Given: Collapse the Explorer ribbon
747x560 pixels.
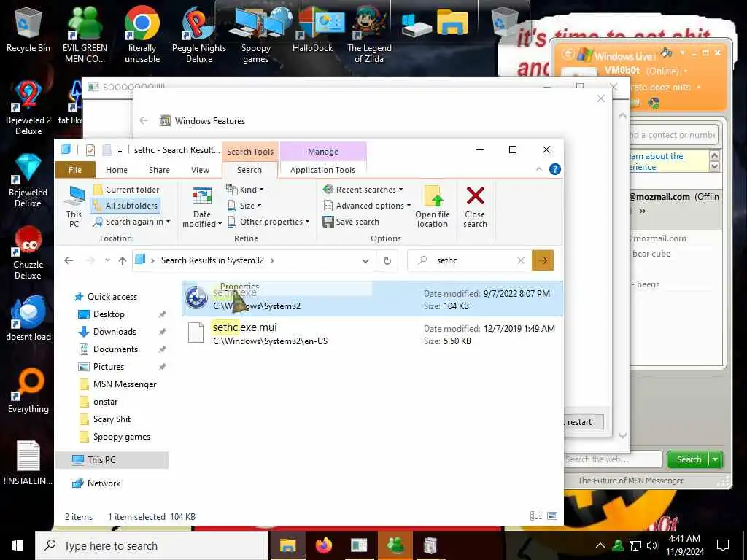Looking at the screenshot, I should point(539,169).
